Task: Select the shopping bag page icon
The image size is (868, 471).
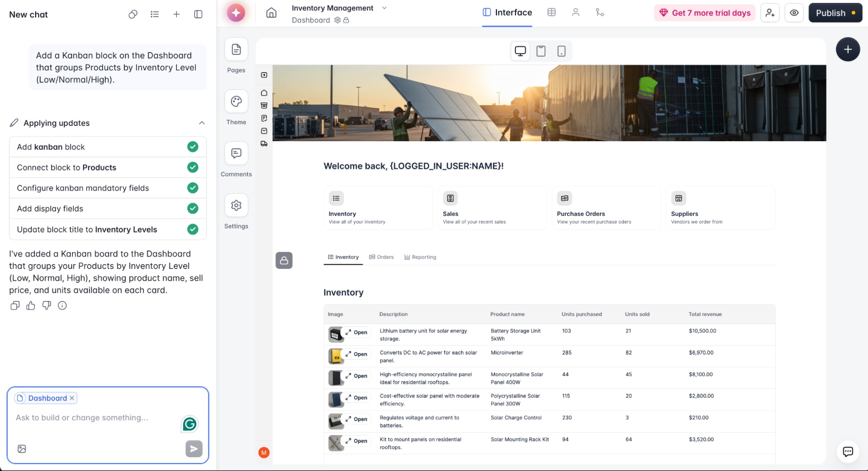Action: point(264,131)
